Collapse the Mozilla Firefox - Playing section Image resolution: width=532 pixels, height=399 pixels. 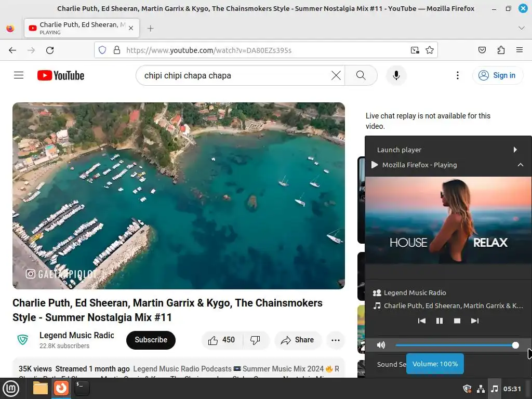click(520, 165)
